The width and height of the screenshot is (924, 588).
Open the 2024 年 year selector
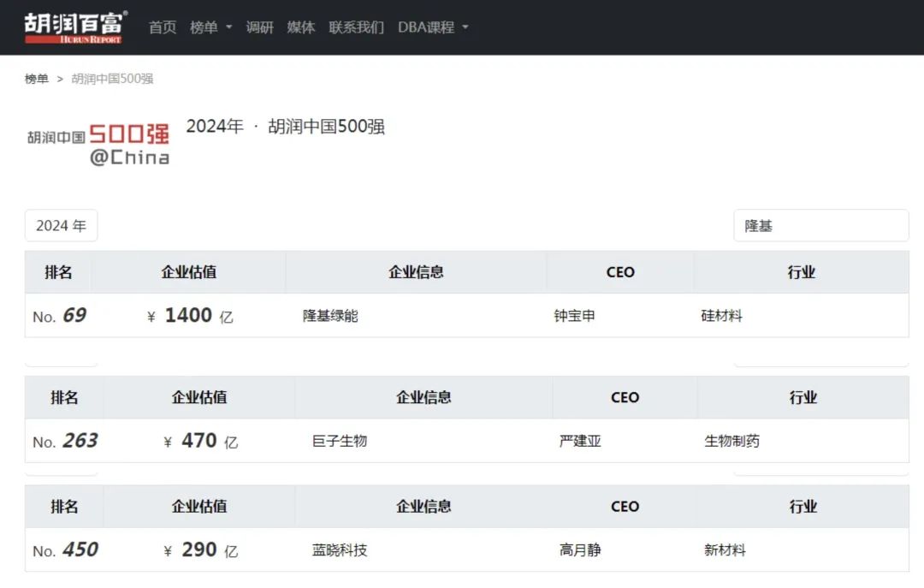click(x=61, y=226)
